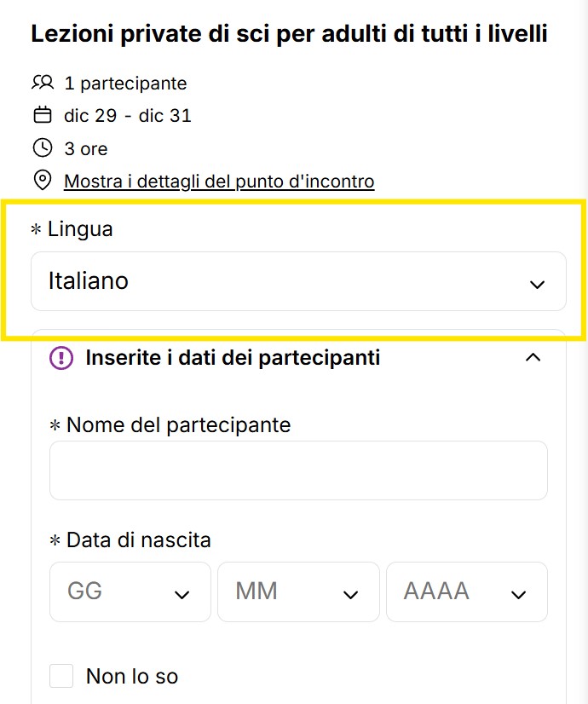Image resolution: width=588 pixels, height=704 pixels.
Task: Click the "Non lo so" label text
Action: click(132, 677)
